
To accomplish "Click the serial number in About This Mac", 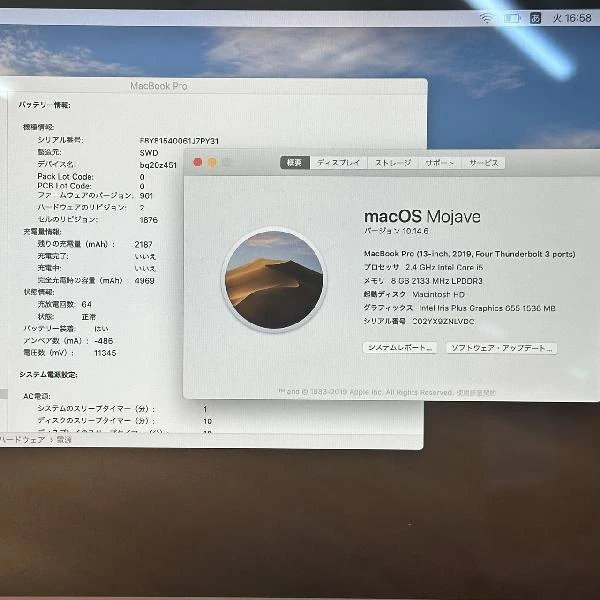I will (443, 321).
